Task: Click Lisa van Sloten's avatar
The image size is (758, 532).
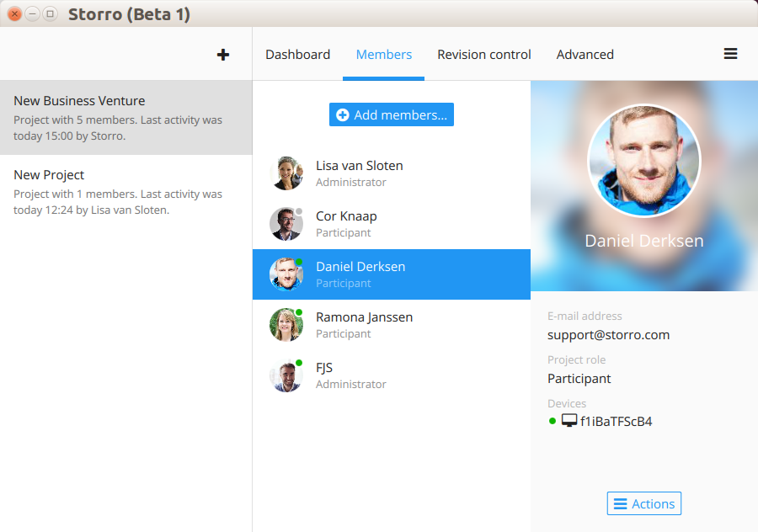Action: 286,173
